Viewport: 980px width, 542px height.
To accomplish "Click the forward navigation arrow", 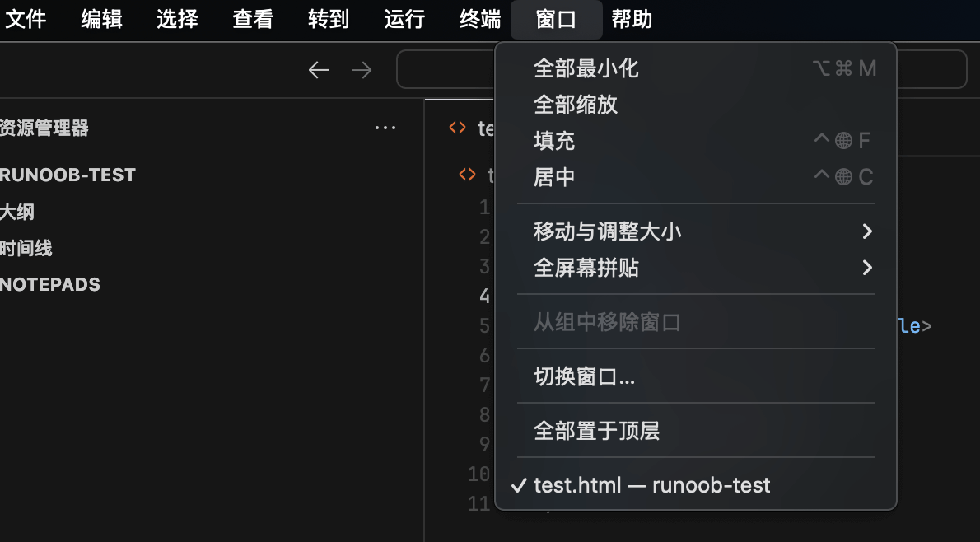I will (362, 70).
